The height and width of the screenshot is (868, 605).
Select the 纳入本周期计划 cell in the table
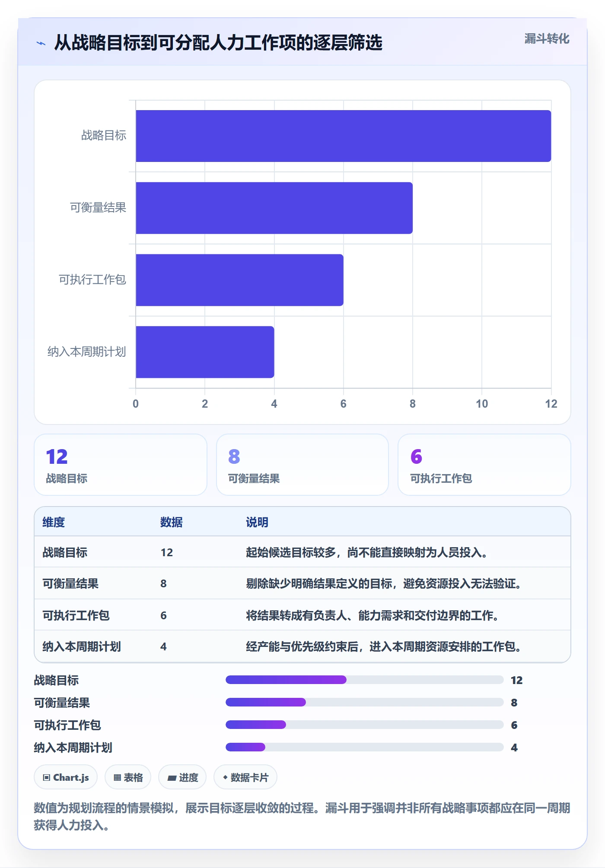82,646
